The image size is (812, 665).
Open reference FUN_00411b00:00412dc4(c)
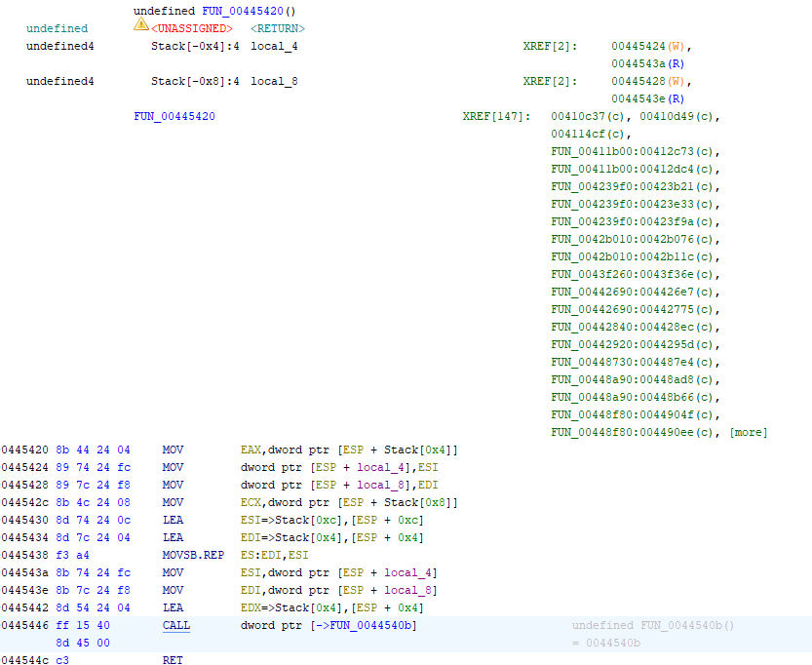point(633,170)
